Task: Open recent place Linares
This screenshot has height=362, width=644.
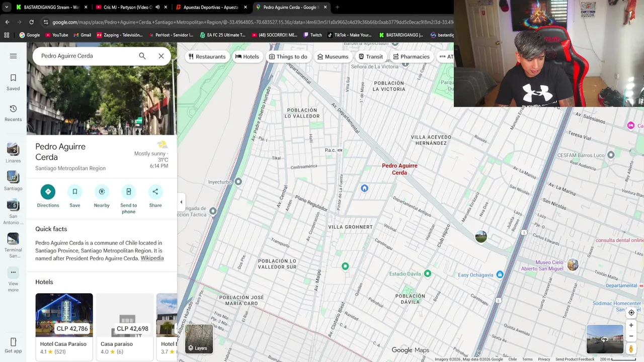Action: (13, 153)
